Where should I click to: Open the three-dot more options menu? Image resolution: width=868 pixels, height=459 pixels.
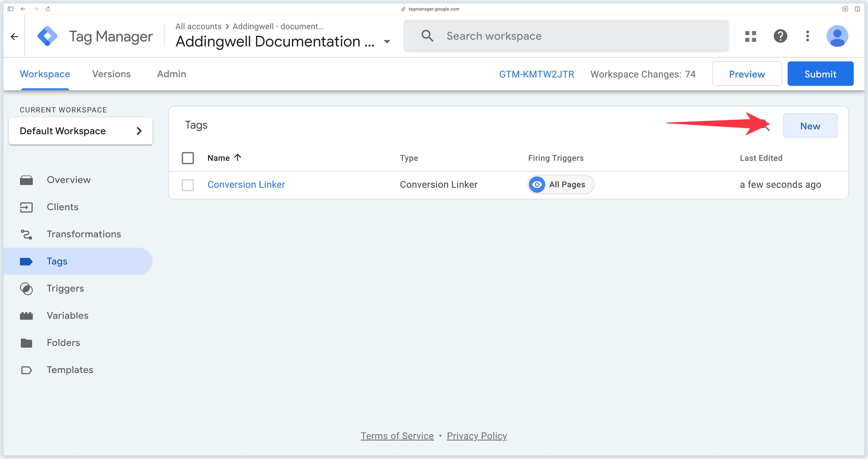click(x=807, y=36)
